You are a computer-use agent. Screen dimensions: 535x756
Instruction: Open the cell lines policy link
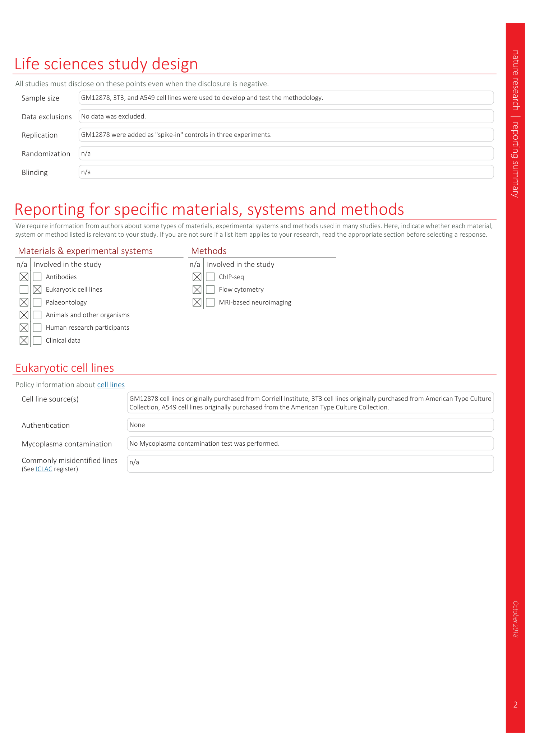point(111,385)
